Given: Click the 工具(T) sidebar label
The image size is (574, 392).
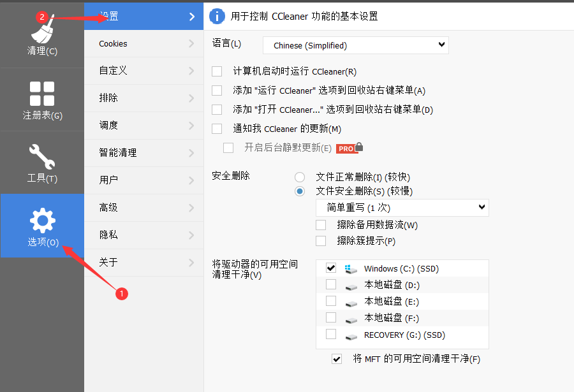Looking at the screenshot, I should point(42,178).
